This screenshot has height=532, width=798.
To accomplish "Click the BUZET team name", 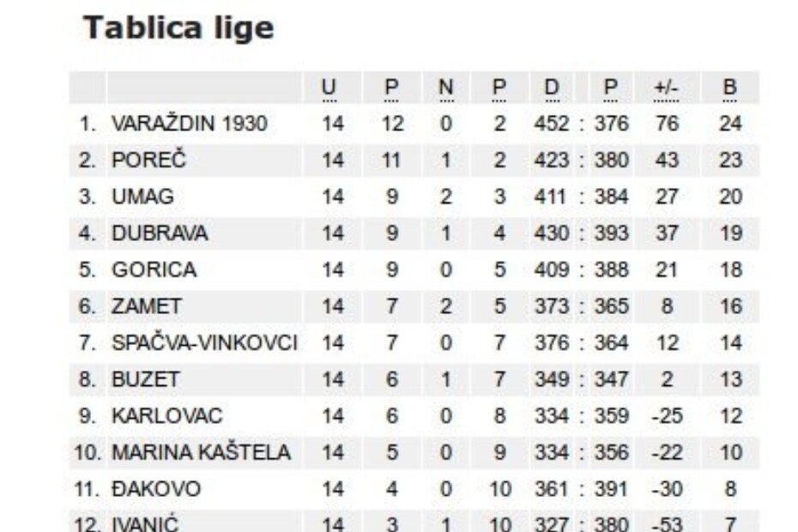I will pyautogui.click(x=146, y=379).
